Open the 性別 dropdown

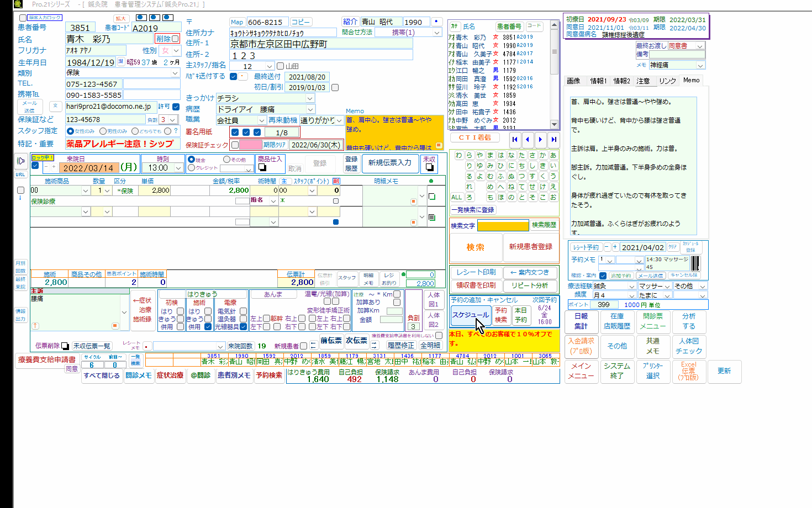coord(176,50)
